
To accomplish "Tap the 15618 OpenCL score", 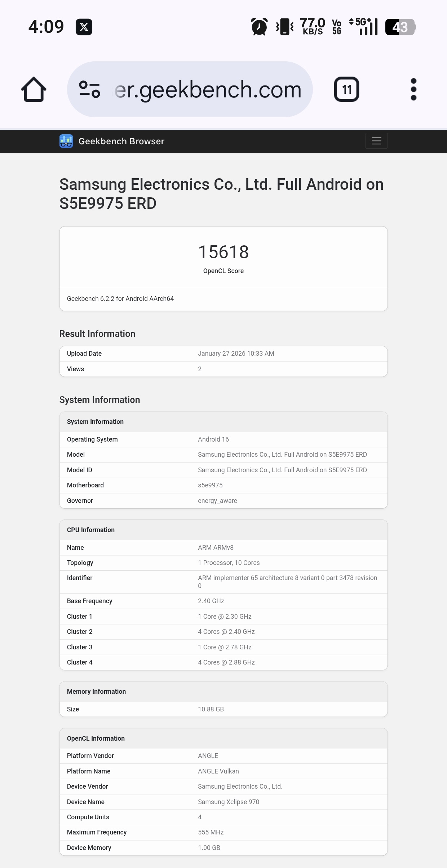I will point(223,252).
